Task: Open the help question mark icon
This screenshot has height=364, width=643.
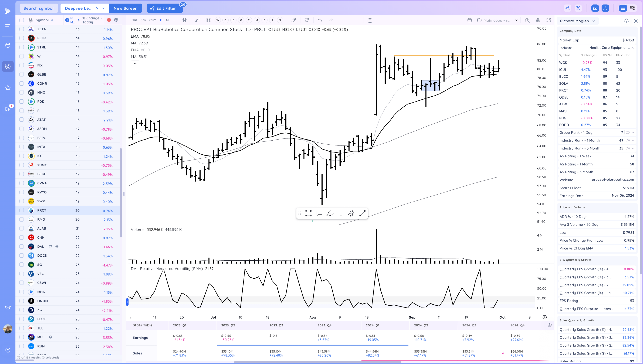Action: tap(8, 350)
